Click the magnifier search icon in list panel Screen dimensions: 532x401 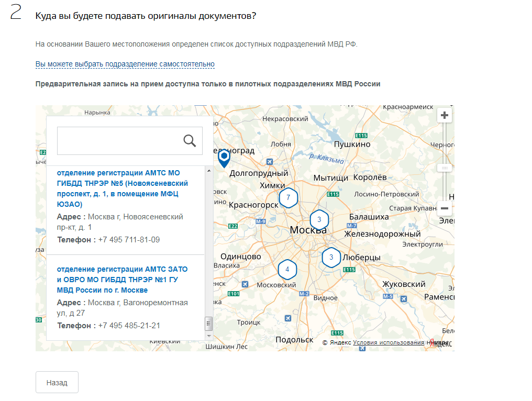point(190,140)
